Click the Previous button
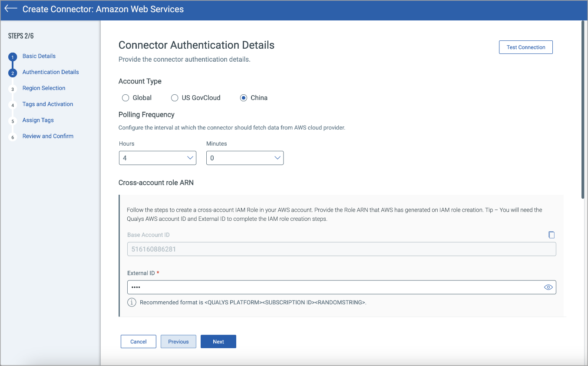The width and height of the screenshot is (588, 366). point(178,342)
